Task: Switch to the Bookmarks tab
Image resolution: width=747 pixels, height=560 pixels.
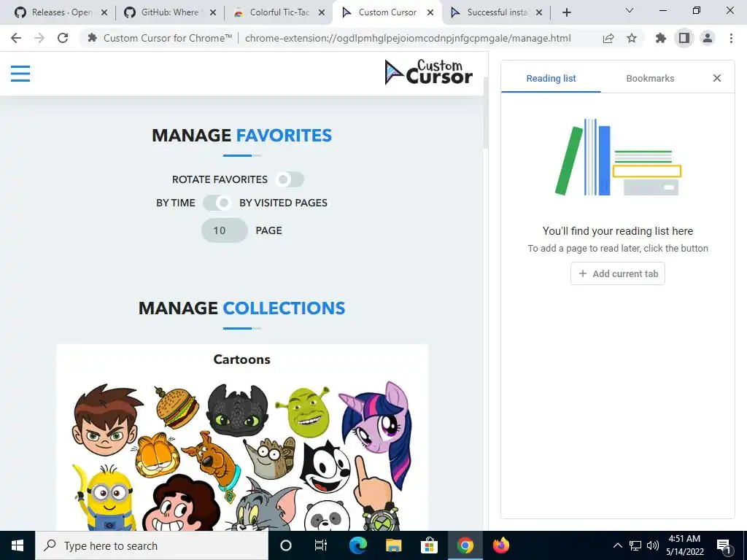Action: pos(650,79)
